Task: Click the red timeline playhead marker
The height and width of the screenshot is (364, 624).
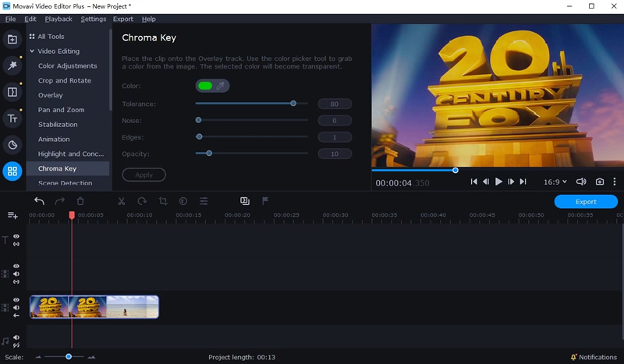Action: coord(72,215)
